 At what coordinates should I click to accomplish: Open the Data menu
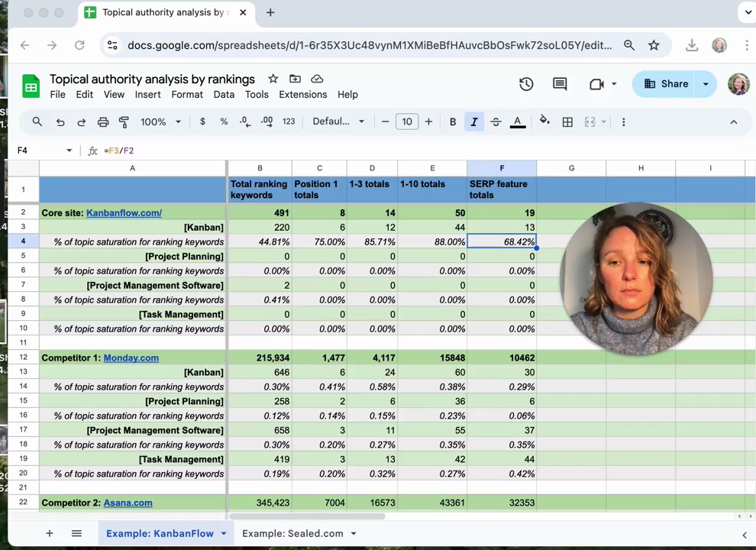point(224,95)
